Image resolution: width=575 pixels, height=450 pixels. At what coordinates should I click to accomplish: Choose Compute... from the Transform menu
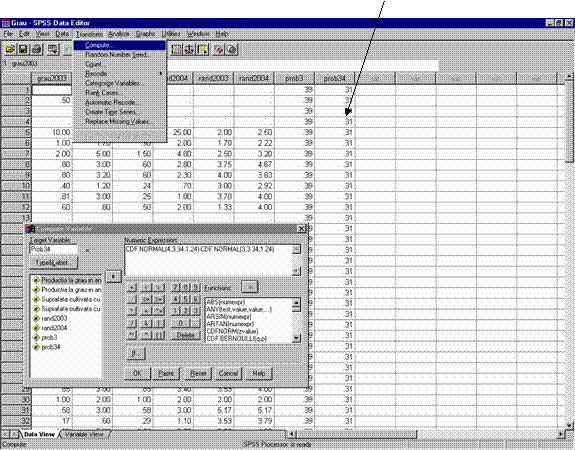pos(120,45)
